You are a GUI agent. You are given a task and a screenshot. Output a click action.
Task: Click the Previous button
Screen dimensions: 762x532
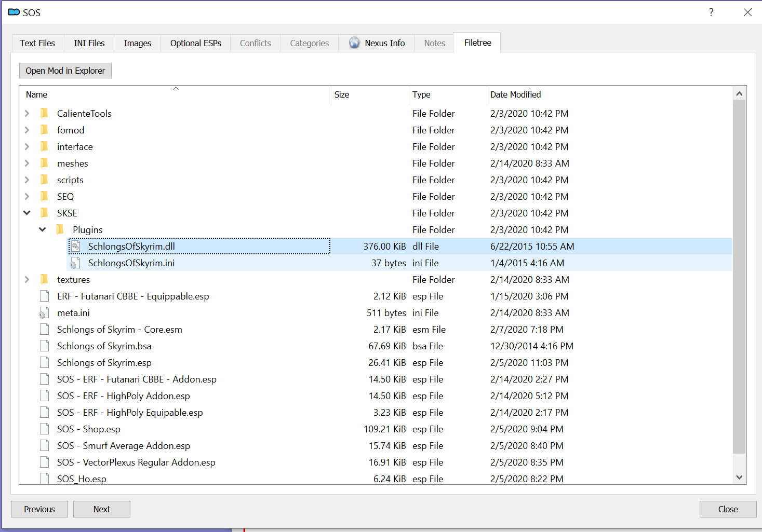pyautogui.click(x=39, y=509)
